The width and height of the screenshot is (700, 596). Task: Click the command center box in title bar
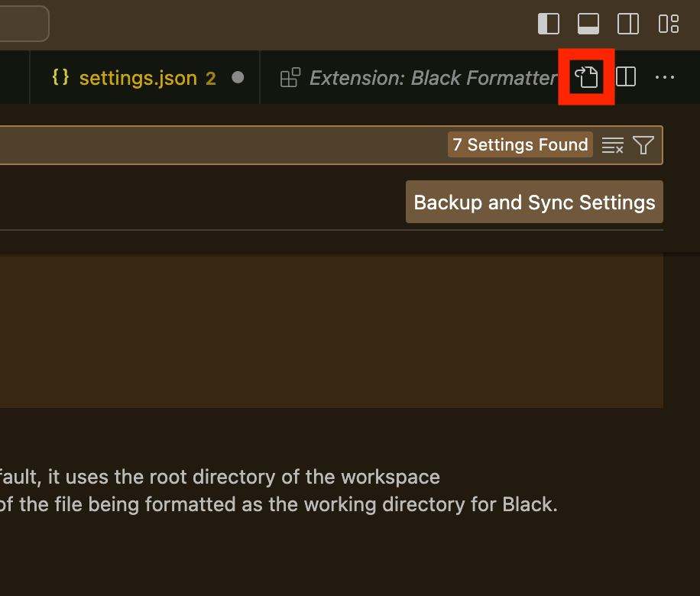pyautogui.click(x=23, y=24)
